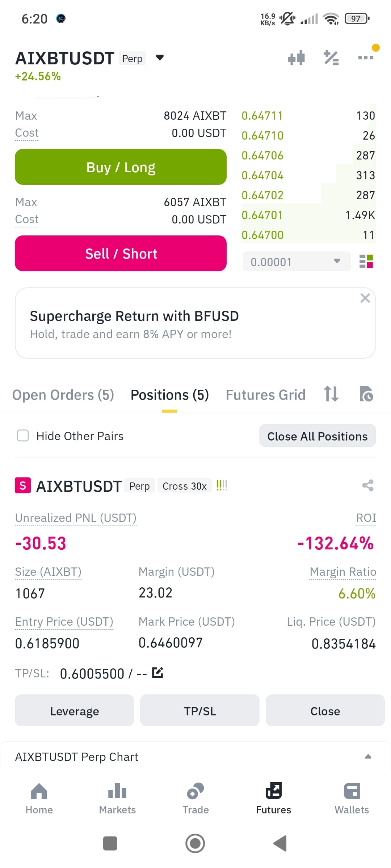
Task: Tap the Buy / Long button
Action: (x=121, y=167)
